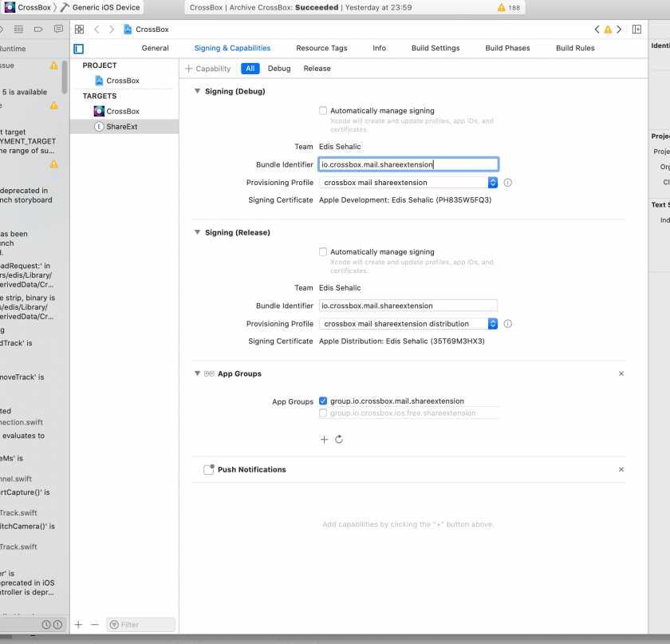
Task: Edit the Debug Bundle Identifier field
Action: (x=408, y=164)
